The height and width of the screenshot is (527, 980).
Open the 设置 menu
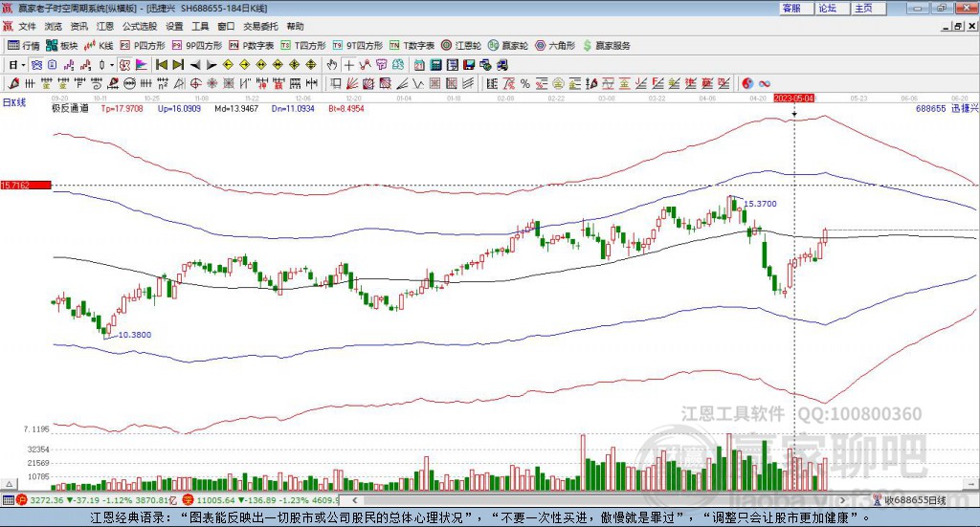tap(174, 26)
